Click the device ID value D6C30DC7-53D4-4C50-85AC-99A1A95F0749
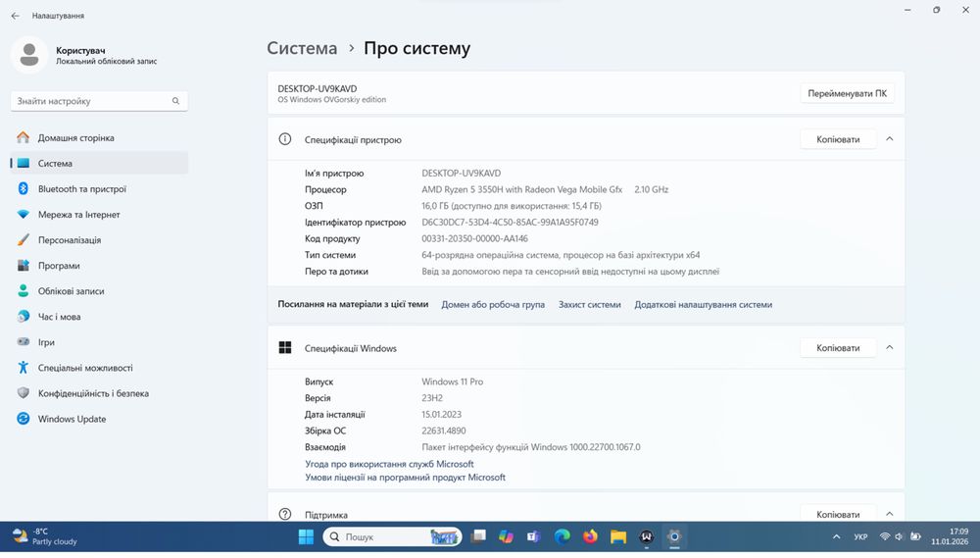Viewport: 980px width, 558px height. click(510, 222)
